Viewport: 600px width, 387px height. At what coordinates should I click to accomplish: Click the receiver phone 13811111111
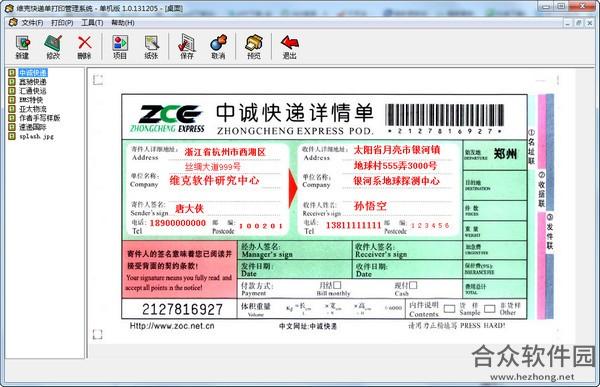click(x=353, y=225)
